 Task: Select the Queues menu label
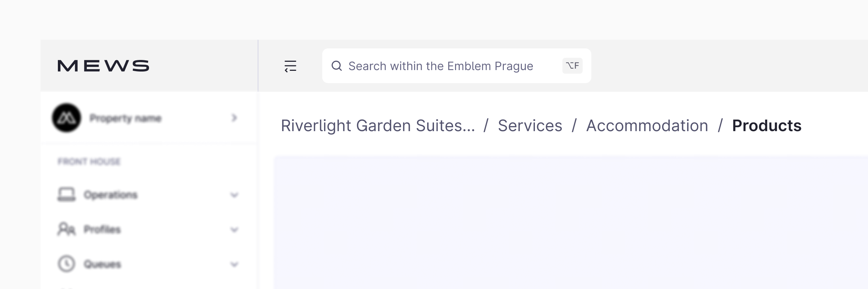[x=102, y=264]
